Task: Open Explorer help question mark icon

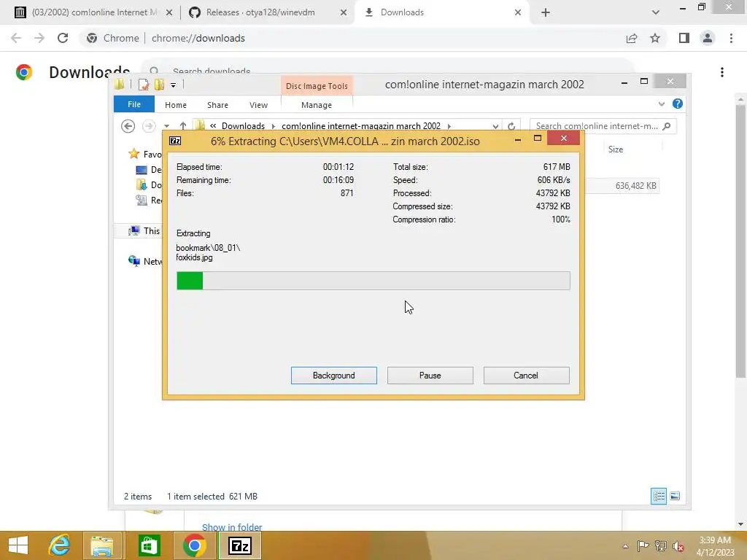Action: (x=678, y=104)
